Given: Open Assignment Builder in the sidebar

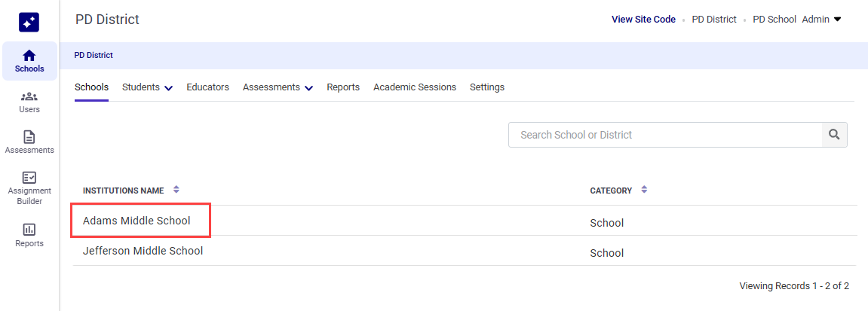Looking at the screenshot, I should click(29, 188).
